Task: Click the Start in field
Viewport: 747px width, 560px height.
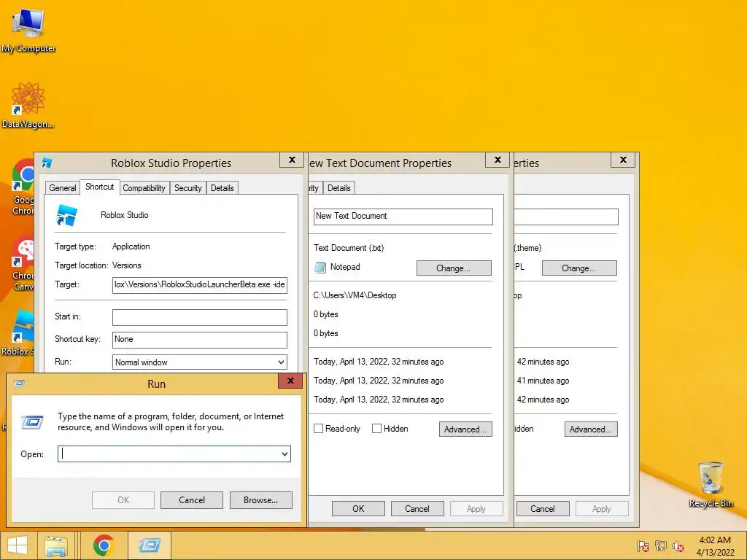Action: click(x=200, y=317)
